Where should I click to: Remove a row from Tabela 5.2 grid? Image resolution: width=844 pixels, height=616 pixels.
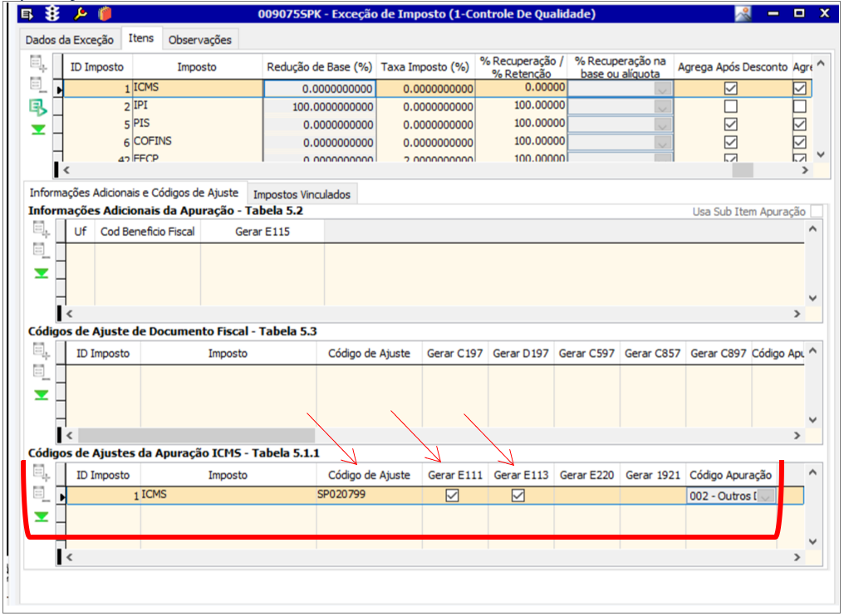[x=39, y=250]
